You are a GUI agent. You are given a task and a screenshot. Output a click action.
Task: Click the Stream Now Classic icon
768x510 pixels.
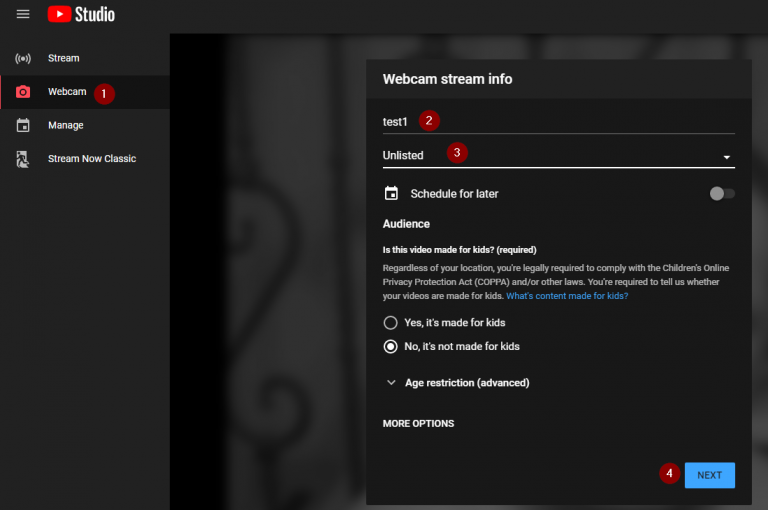[23, 159]
